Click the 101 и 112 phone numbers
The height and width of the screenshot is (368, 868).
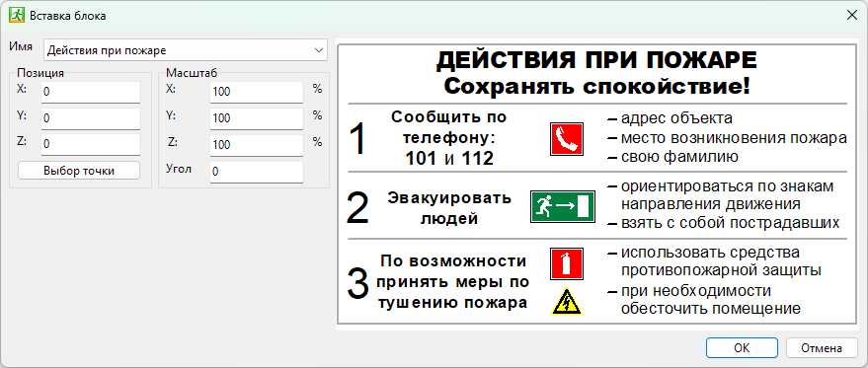click(449, 159)
